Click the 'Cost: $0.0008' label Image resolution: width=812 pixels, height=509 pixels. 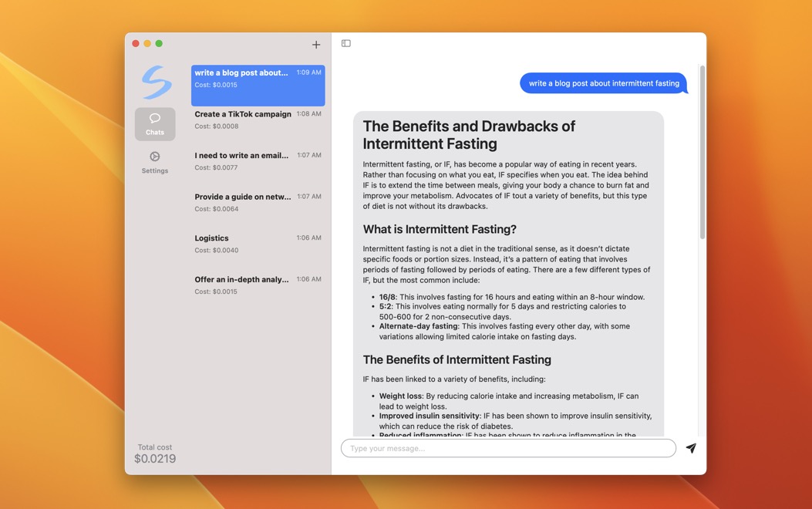217,126
